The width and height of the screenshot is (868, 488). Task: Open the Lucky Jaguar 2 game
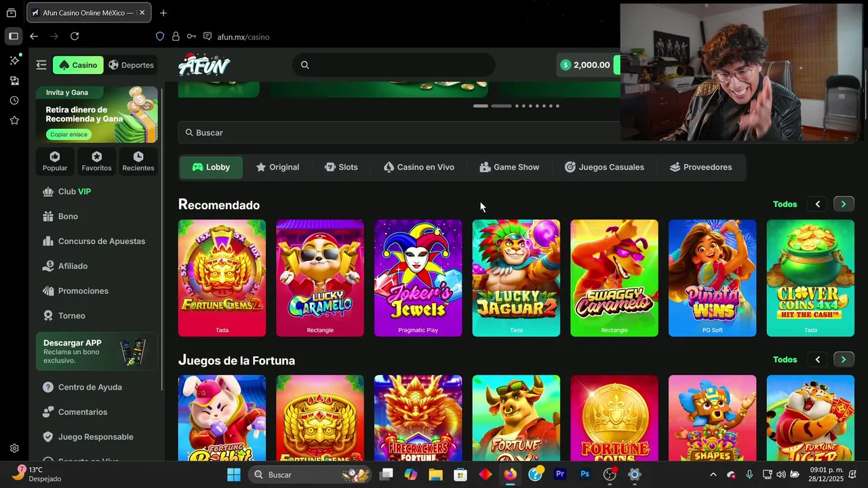[516, 278]
